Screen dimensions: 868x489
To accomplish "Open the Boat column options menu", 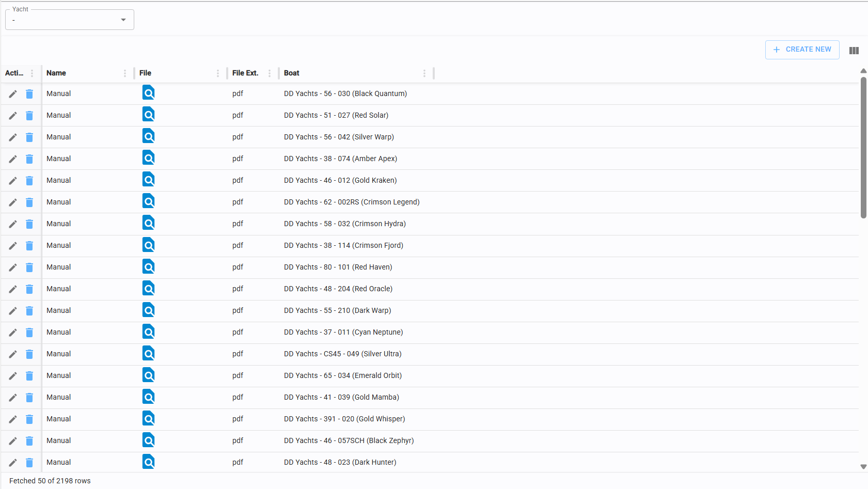I will point(424,73).
